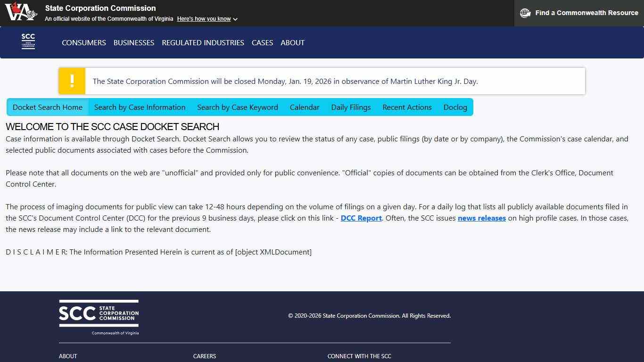The width and height of the screenshot is (644, 362).
Task: Open the Calendar tab
Action: [305, 107]
